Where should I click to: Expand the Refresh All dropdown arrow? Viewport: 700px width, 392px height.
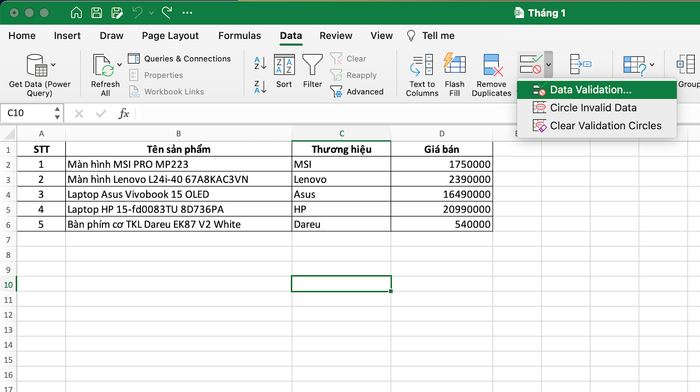[x=119, y=65]
